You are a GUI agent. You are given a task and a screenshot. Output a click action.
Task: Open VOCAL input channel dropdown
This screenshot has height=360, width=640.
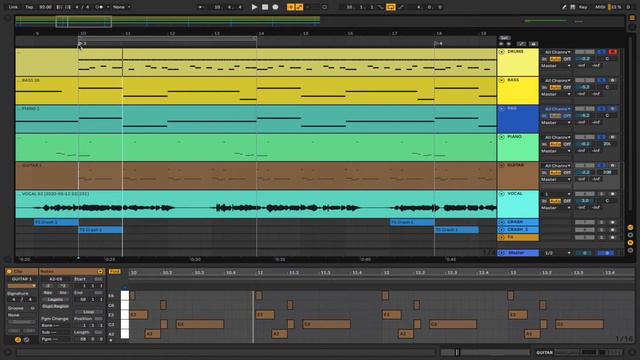pos(556,194)
